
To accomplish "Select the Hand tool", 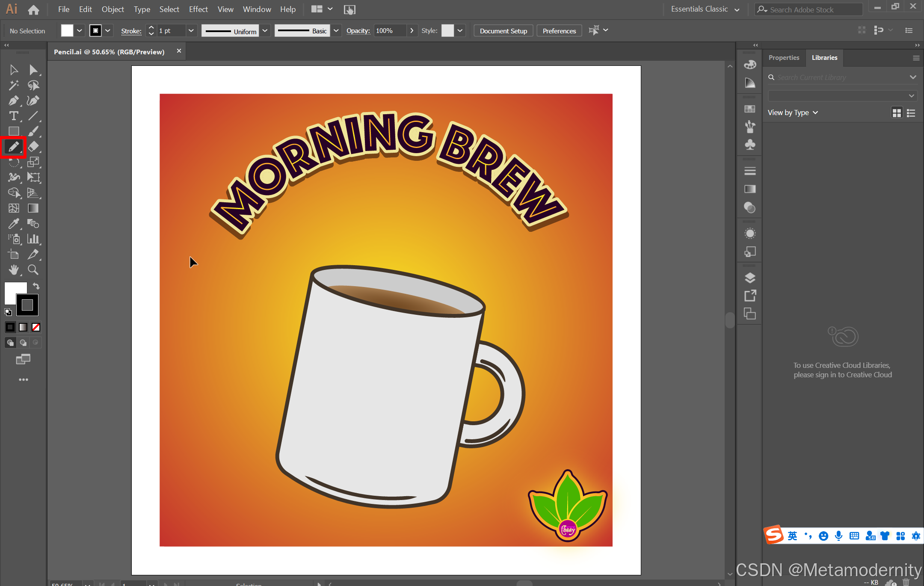I will point(13,270).
